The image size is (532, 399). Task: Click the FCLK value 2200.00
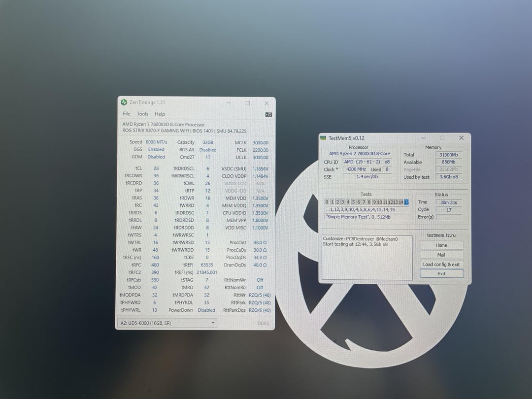click(x=260, y=150)
